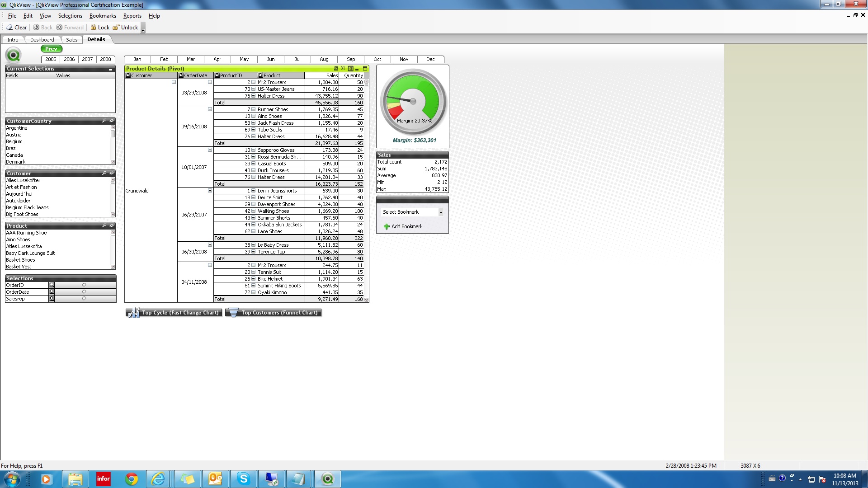Open Top Cycle Fast Change Chart
The height and width of the screenshot is (488, 868).
pyautogui.click(x=174, y=313)
